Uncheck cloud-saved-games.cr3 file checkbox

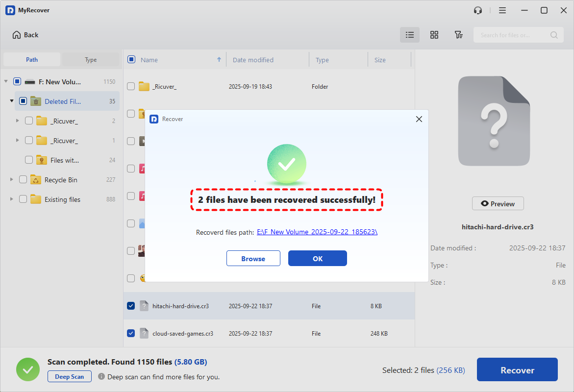[x=131, y=333]
